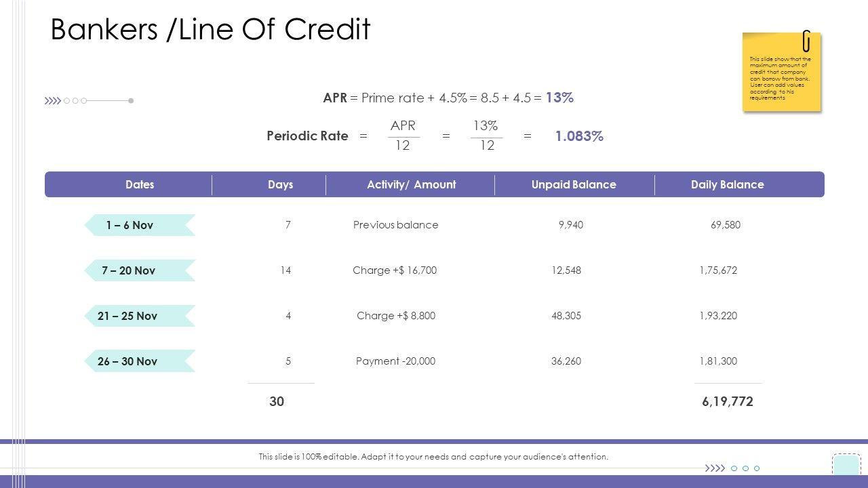The image size is (868, 488).
Task: Click the 'Previous balance' activity cell
Action: pos(395,225)
